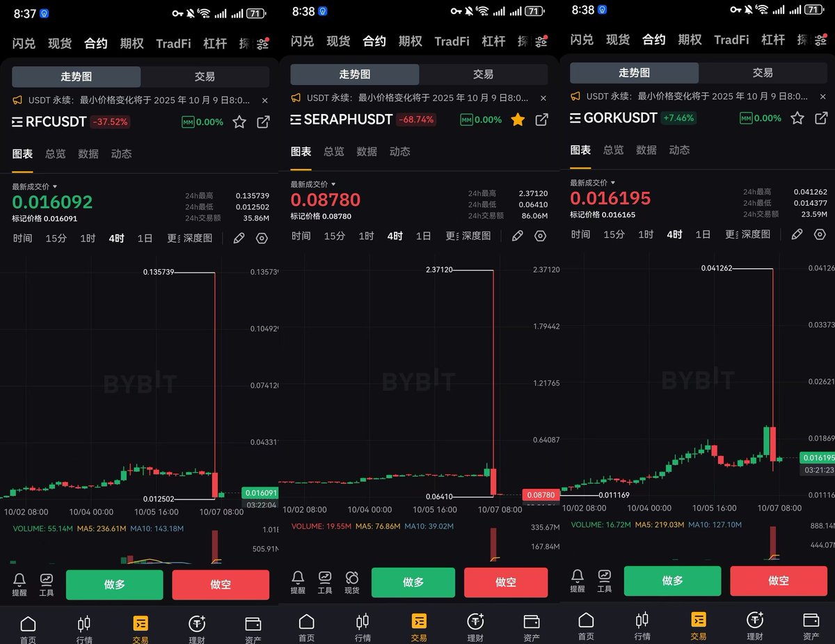Open the pair list icon beside RFCUSDT

17,122
